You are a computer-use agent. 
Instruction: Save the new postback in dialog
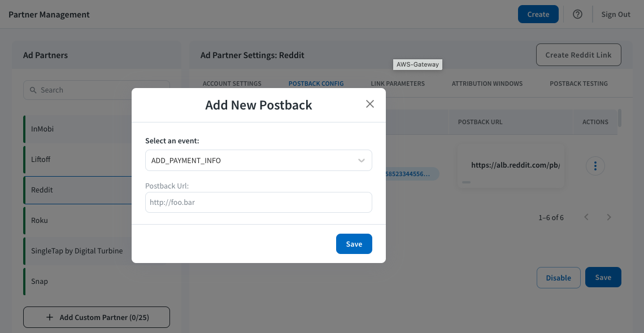(354, 244)
